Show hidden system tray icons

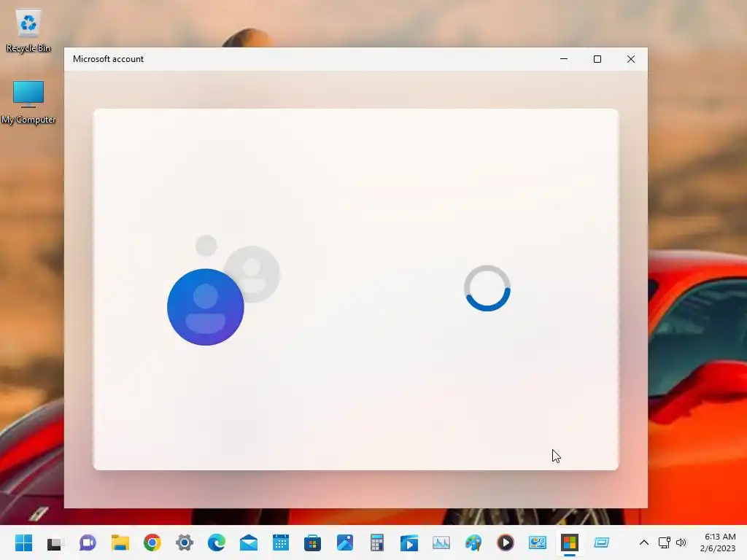643,542
